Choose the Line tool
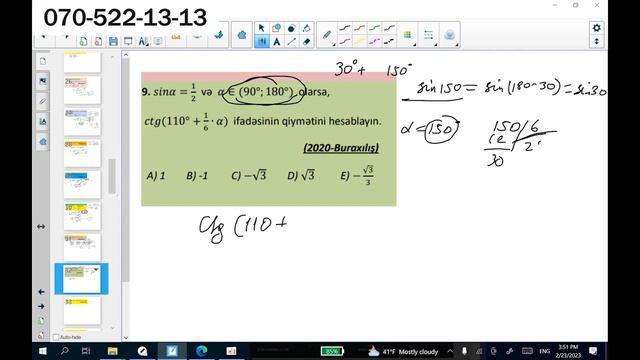Image resolution: width=640 pixels, height=360 pixels. pos(291,42)
